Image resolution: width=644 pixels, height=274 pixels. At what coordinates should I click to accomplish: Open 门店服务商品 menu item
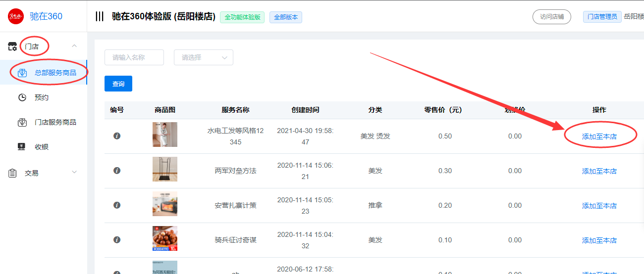click(x=55, y=122)
